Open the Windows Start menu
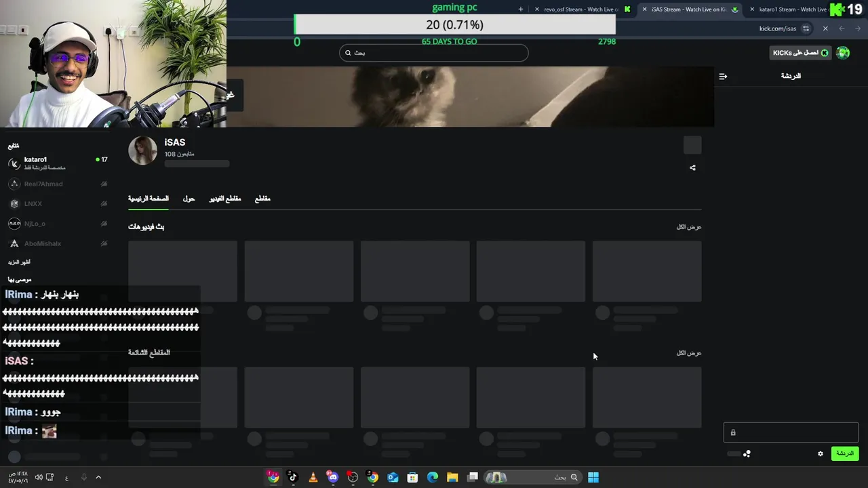868x488 pixels. pos(593,477)
